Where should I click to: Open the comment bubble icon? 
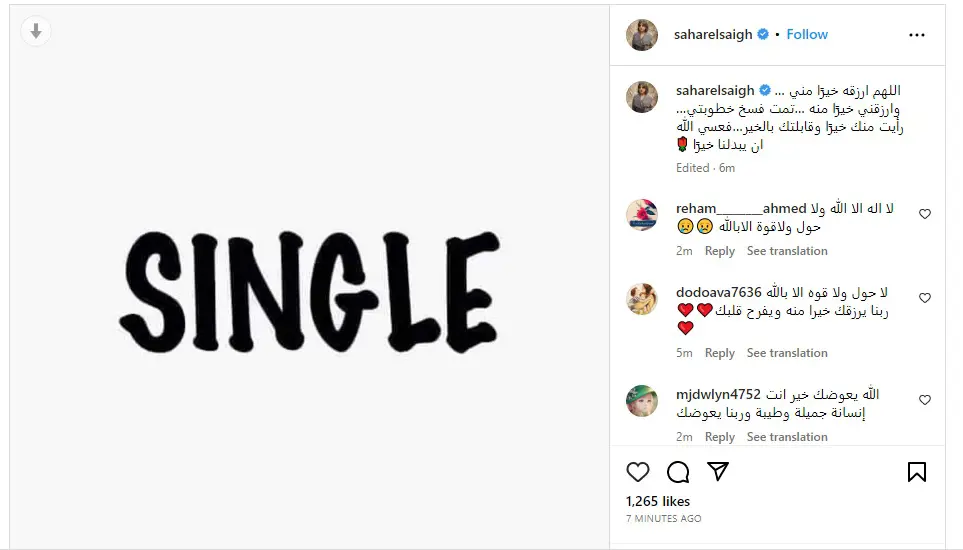tap(678, 472)
